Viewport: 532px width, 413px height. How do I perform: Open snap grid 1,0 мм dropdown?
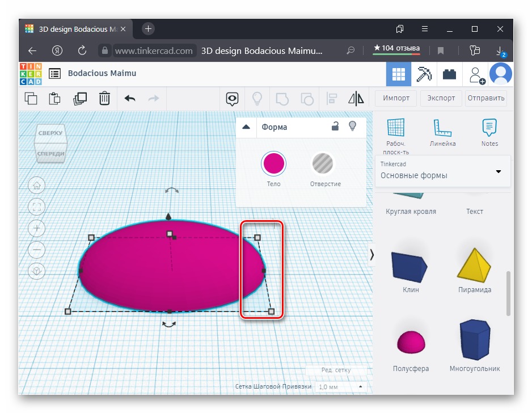click(340, 387)
